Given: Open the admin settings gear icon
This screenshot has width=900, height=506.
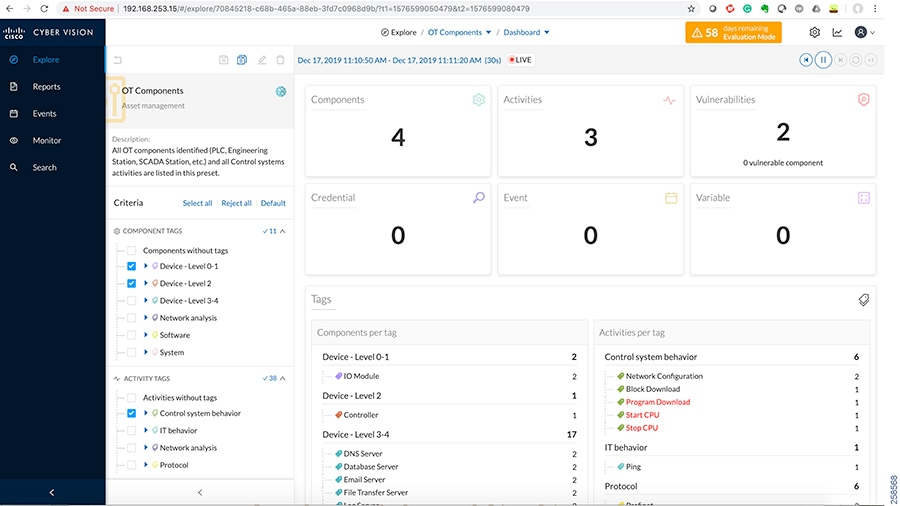Looking at the screenshot, I should (x=815, y=32).
